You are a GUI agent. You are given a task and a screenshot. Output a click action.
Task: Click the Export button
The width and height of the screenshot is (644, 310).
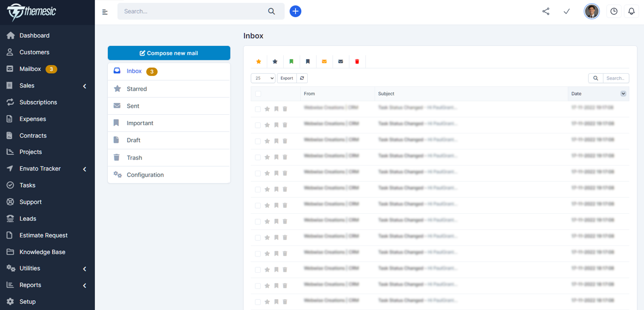click(x=286, y=78)
